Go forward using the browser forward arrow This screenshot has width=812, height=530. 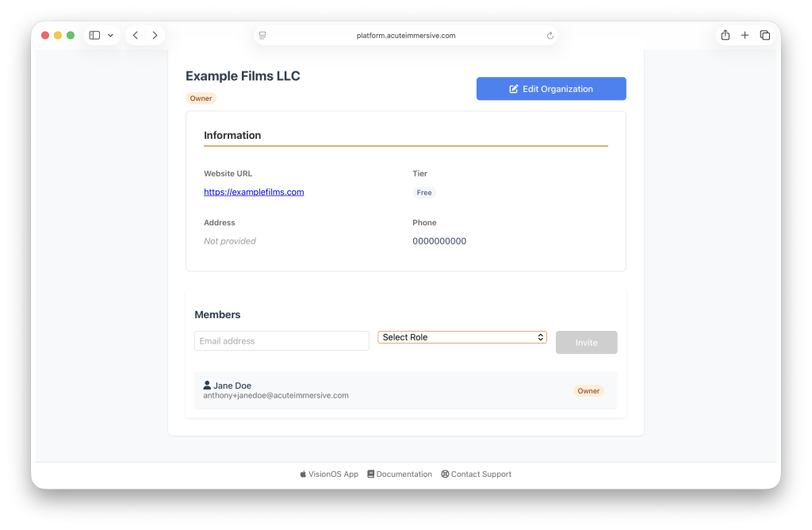(155, 35)
